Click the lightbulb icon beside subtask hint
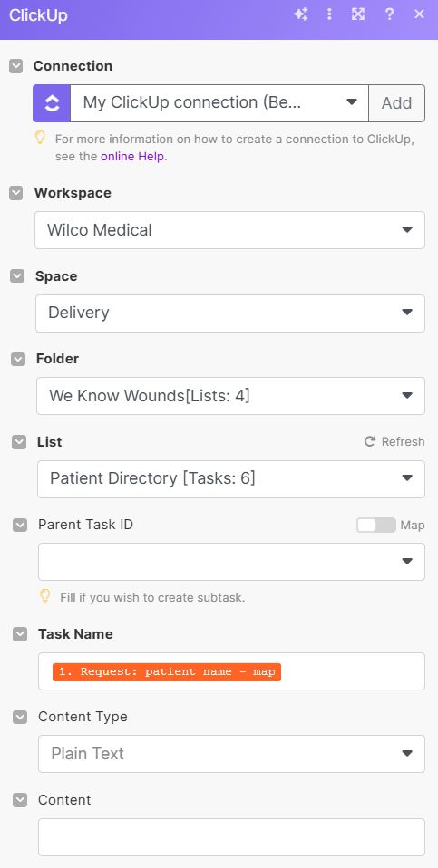 click(44, 596)
